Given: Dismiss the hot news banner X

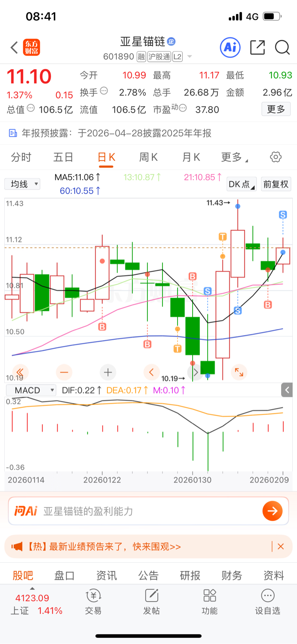Looking at the screenshot, I should tap(281, 546).
